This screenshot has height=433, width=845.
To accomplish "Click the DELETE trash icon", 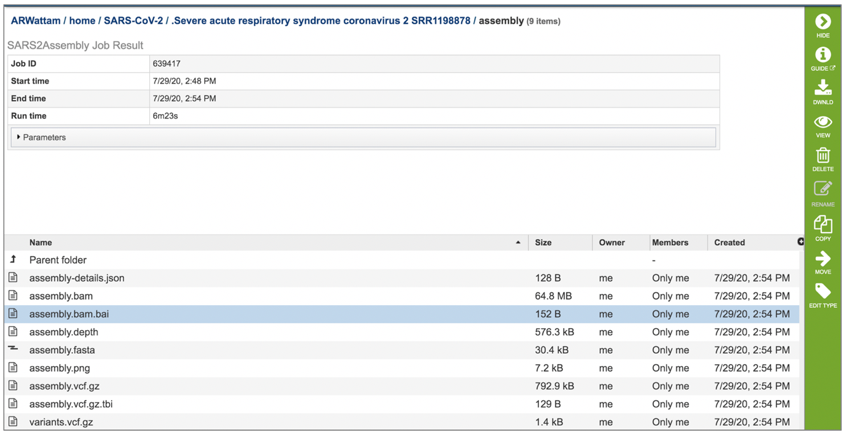I will [822, 155].
